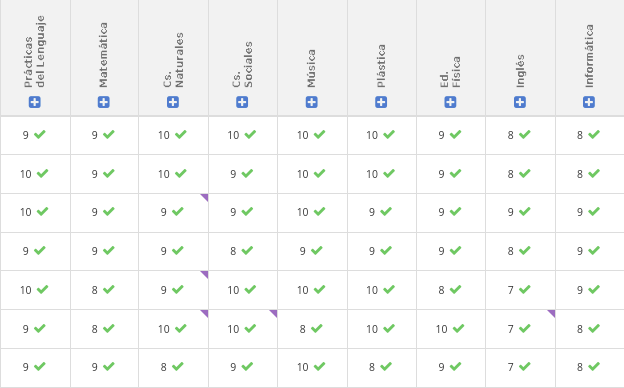Click green checkmark in first row Prácticas del Lenguaje
Screen dimensions: 624x388
(x=40, y=135)
